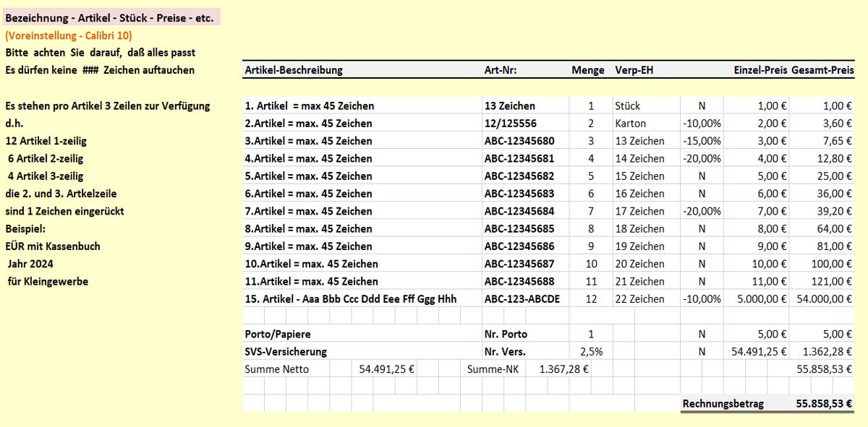The height and width of the screenshot is (427, 868).
Task: Click the "Einzel-Preis" column header
Action: coord(760,70)
